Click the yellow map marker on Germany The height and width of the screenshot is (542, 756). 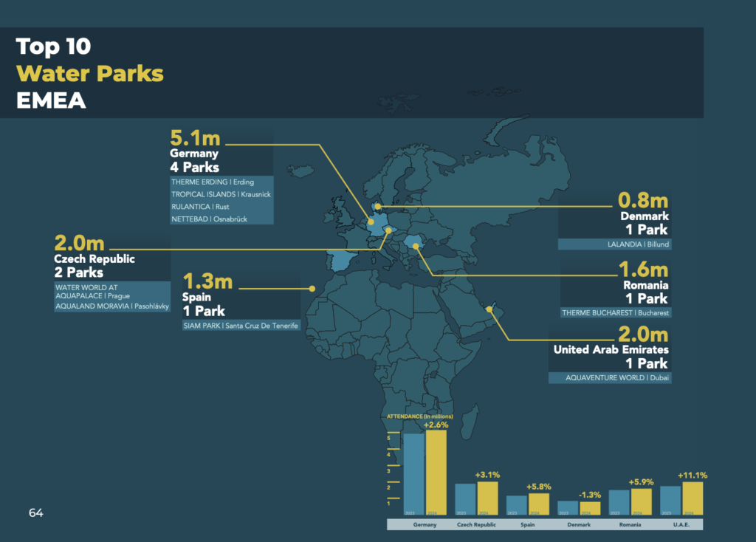pyautogui.click(x=371, y=222)
